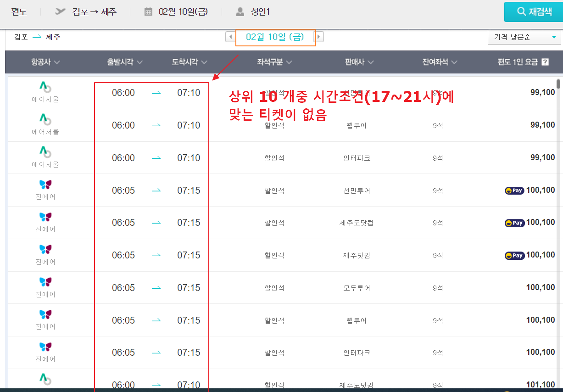Open the 잔여좌석 column filter

coord(440,62)
